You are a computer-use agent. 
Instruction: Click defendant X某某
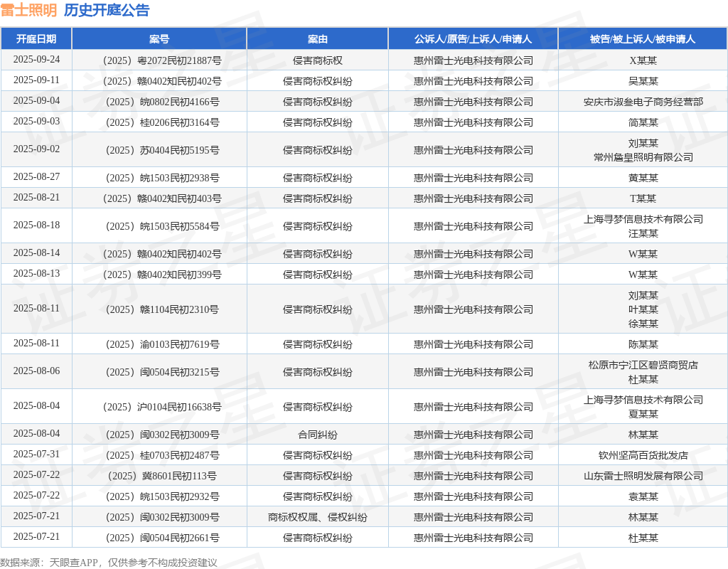point(643,61)
